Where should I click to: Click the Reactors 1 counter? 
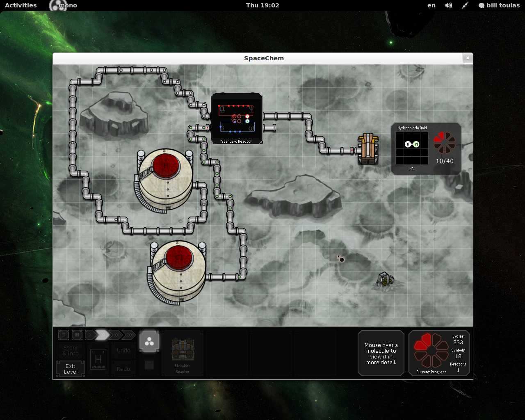[458, 367]
